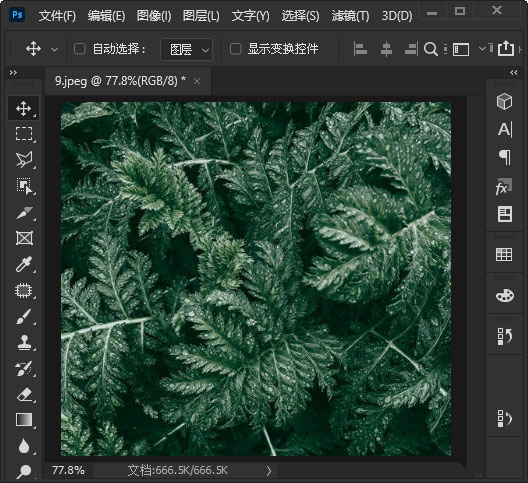Open the Properties panel icon
This screenshot has width=528, height=483.
504,214
